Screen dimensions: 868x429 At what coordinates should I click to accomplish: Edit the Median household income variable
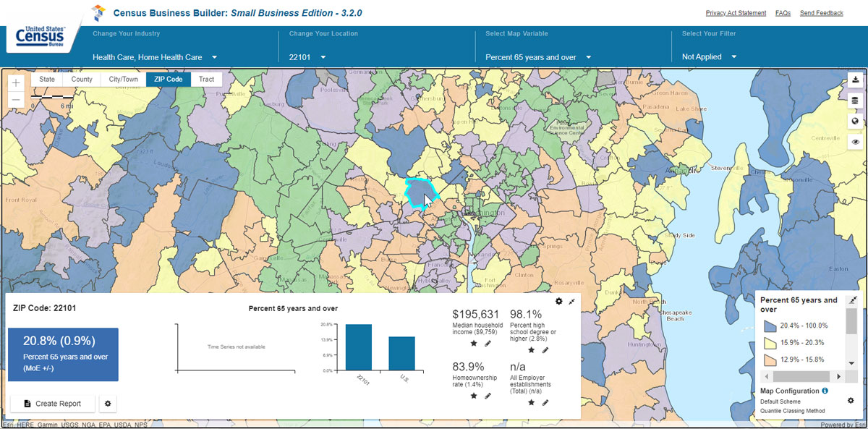tap(488, 343)
